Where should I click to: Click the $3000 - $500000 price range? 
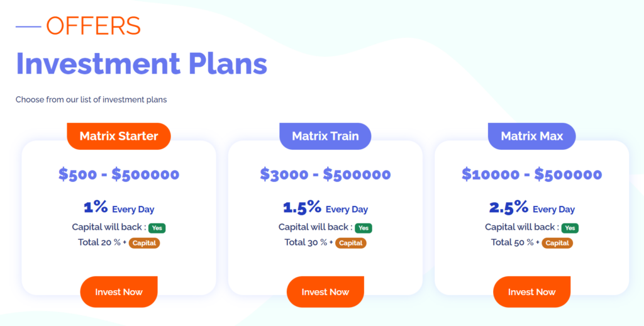(325, 174)
